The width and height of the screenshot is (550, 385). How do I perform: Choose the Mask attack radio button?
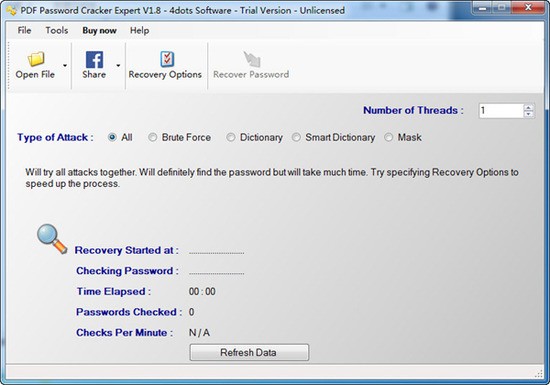[388, 137]
